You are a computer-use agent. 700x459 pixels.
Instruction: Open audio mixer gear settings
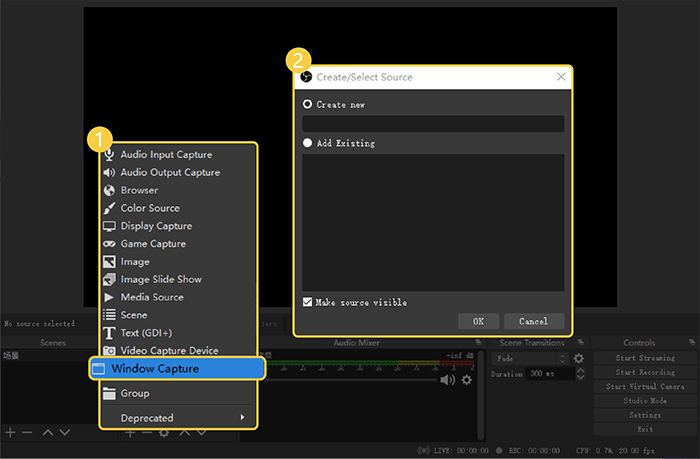466,380
